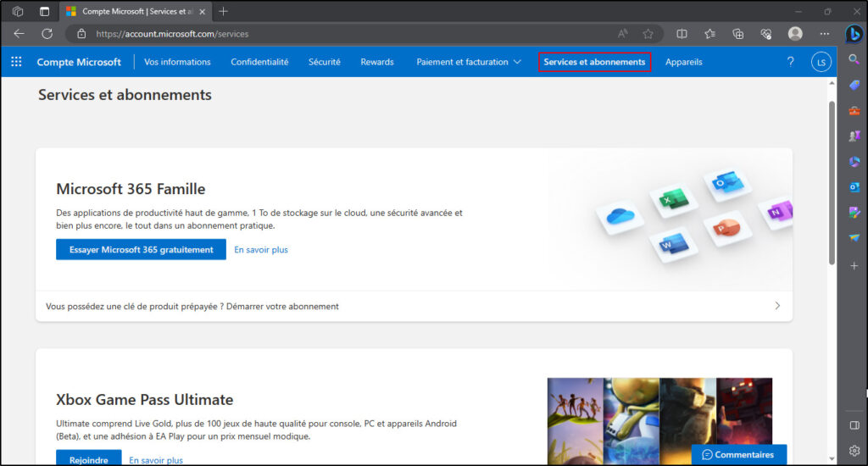This screenshot has height=466, width=868.
Task: Toggle the sidebar panel icon at bottom
Action: pyautogui.click(x=854, y=425)
